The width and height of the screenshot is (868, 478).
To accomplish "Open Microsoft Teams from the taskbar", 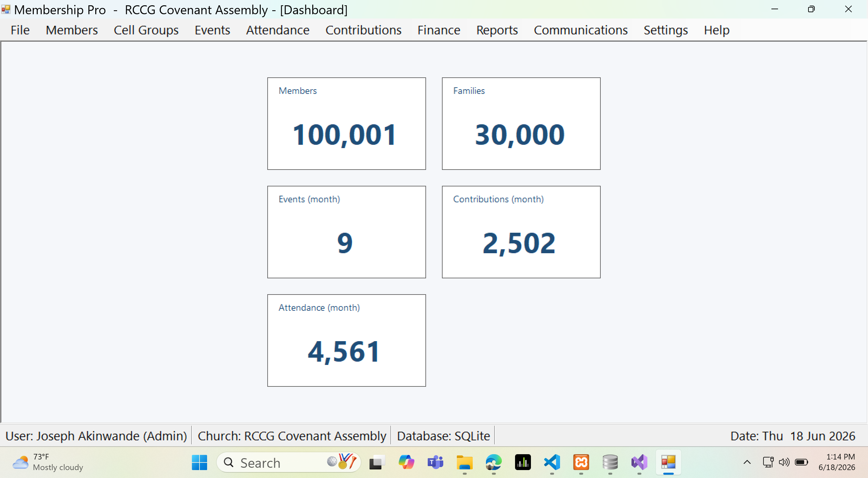I will tap(435, 462).
